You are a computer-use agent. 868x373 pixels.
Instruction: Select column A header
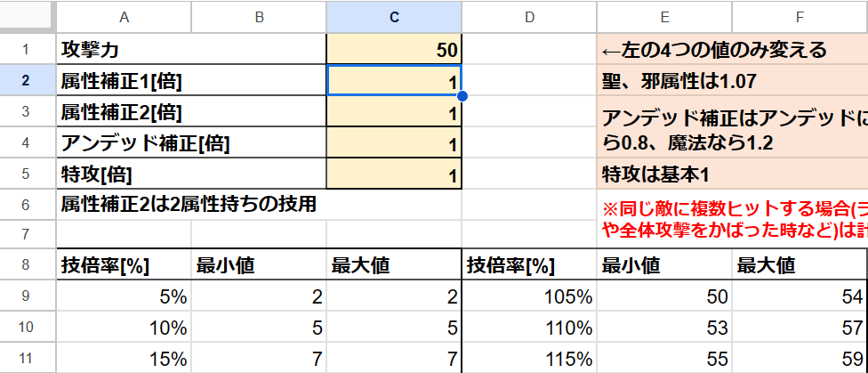coord(124,17)
